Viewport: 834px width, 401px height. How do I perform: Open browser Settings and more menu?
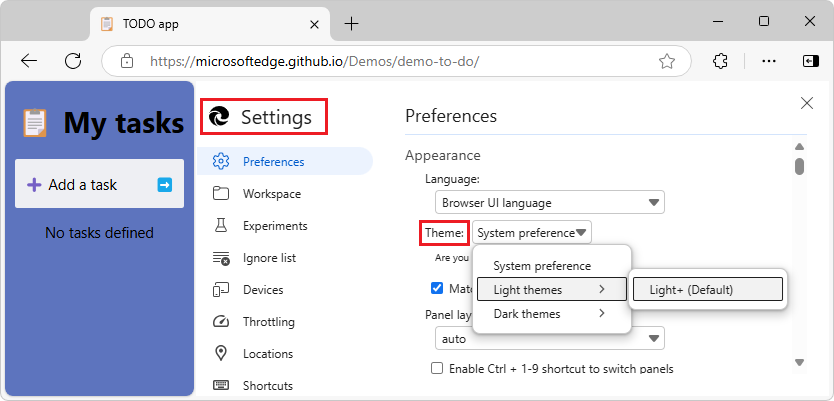tap(769, 61)
